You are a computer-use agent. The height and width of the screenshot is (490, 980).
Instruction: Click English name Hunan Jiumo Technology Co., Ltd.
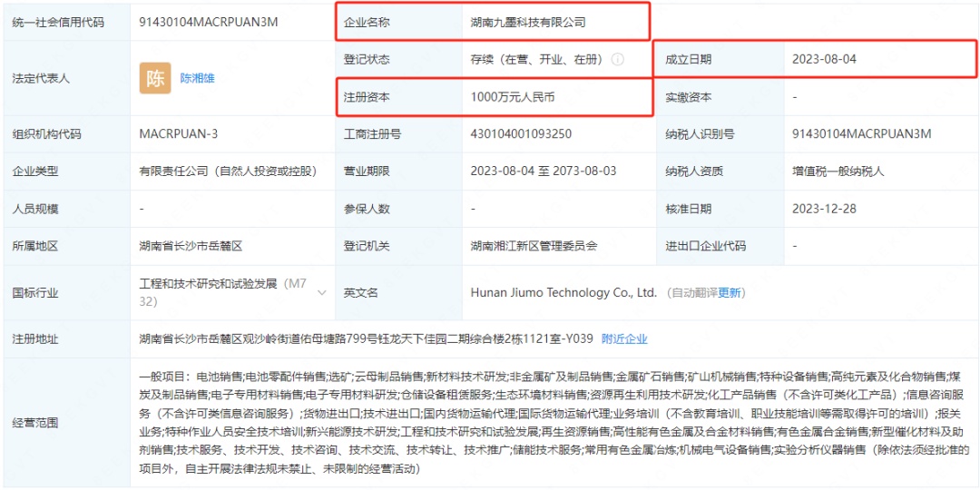(563, 293)
